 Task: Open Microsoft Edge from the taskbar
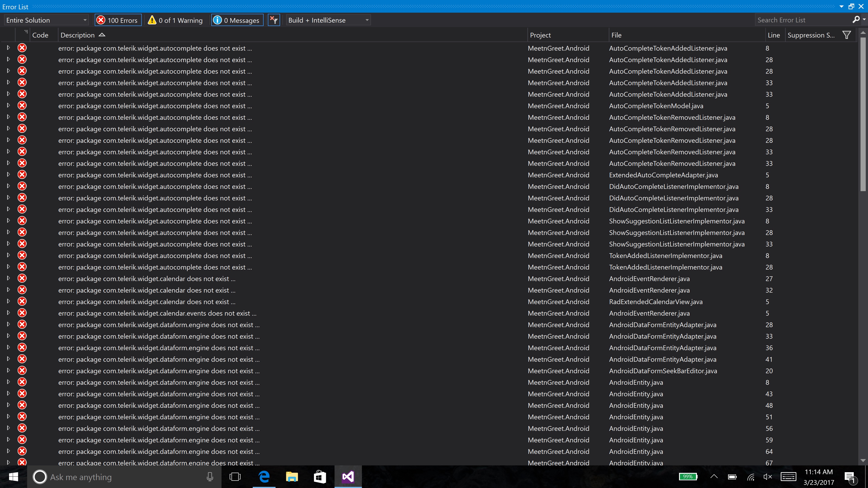point(264,477)
